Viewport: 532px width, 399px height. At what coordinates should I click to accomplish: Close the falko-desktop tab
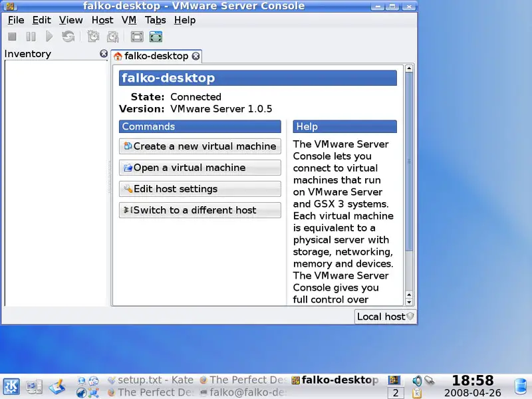pyautogui.click(x=196, y=56)
